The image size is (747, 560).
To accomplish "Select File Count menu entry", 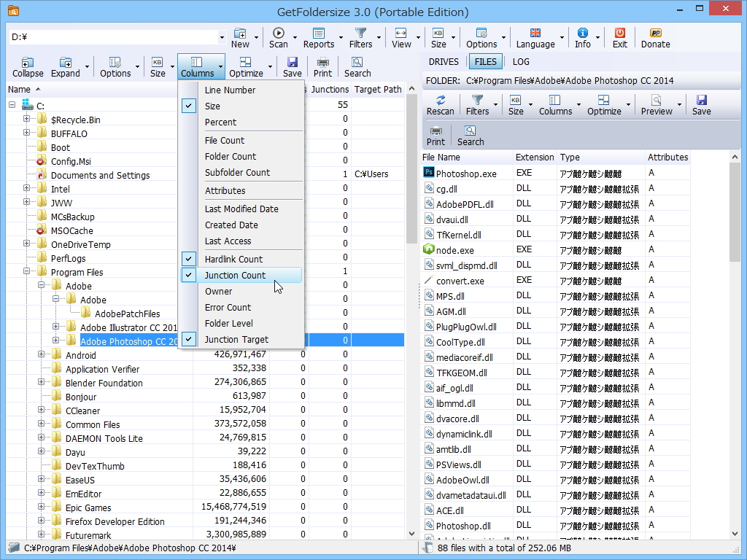I will 225,141.
